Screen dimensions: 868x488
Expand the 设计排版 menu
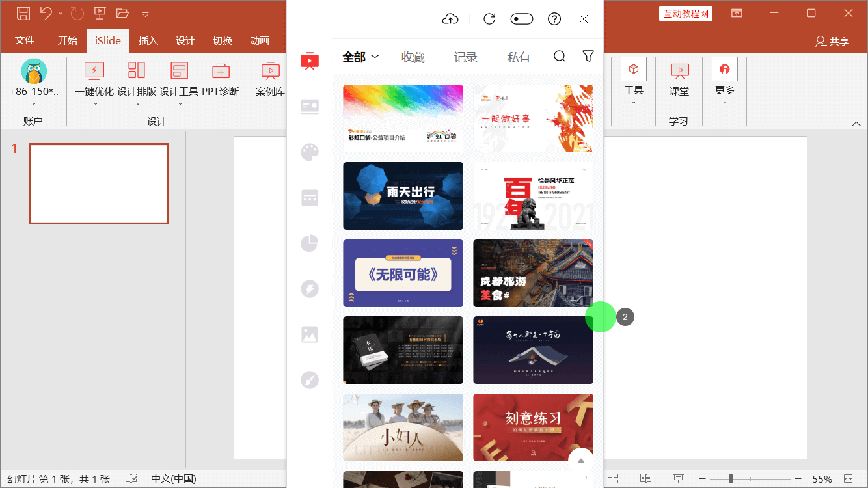[137, 83]
